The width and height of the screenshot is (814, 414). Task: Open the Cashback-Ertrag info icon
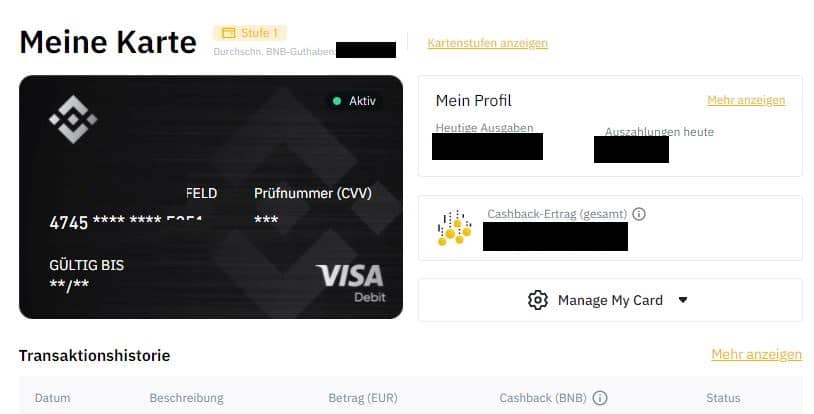point(639,214)
